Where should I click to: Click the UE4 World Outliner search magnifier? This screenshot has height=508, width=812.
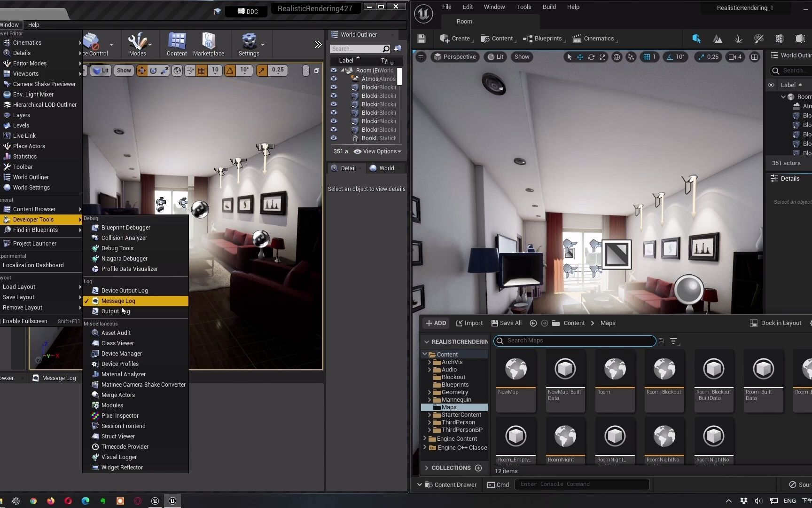[x=386, y=49]
